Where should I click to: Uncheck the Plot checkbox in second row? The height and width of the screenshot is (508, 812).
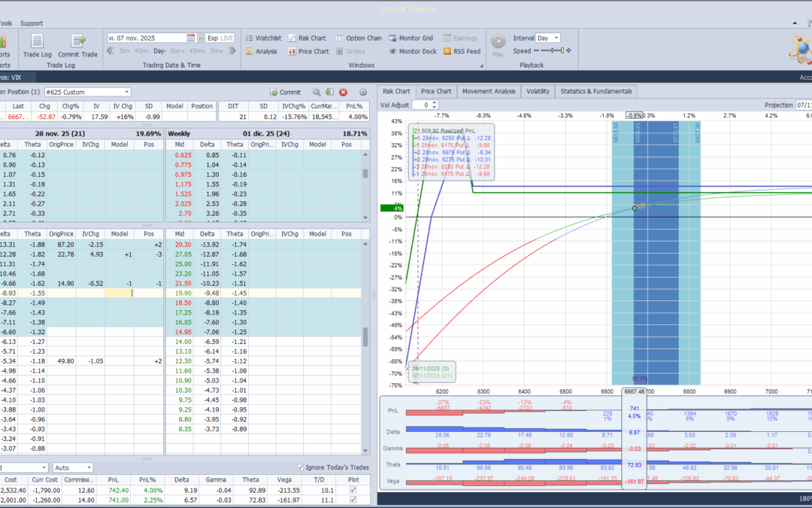pyautogui.click(x=354, y=500)
